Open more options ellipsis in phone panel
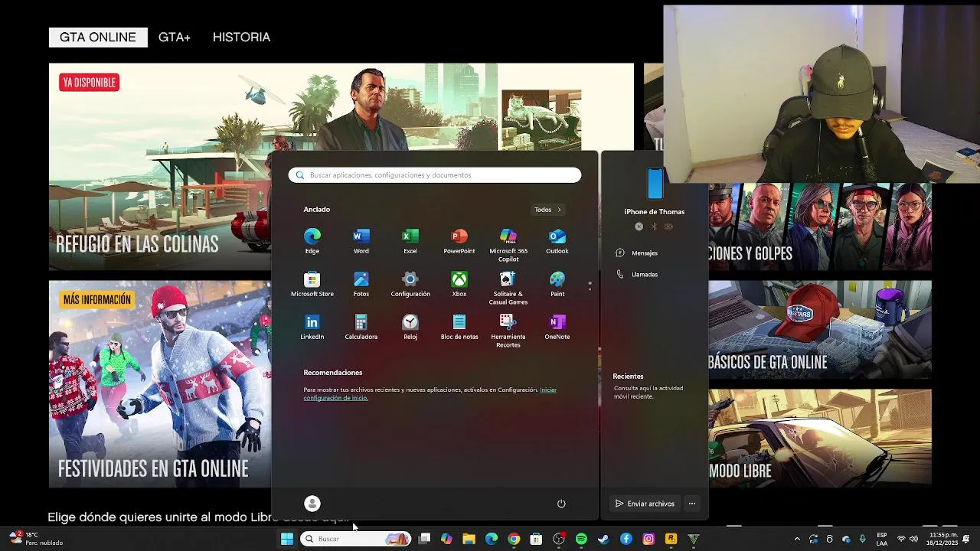The width and height of the screenshot is (980, 551). [x=692, y=504]
